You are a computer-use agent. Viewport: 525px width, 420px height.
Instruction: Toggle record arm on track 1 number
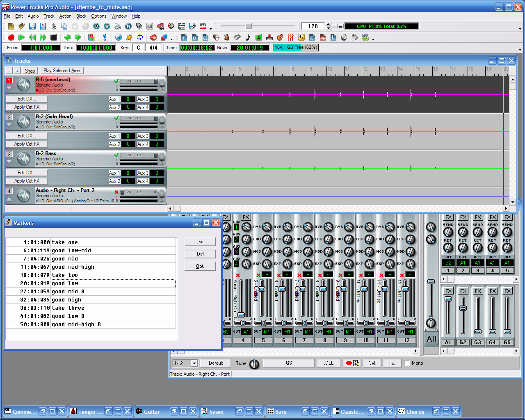(x=9, y=80)
